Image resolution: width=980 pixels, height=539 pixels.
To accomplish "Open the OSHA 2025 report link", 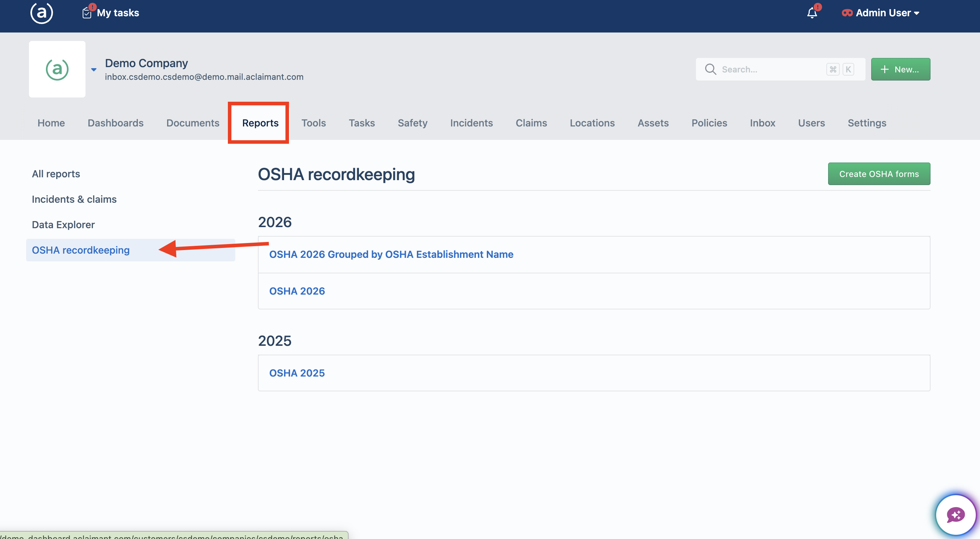I will tap(297, 373).
